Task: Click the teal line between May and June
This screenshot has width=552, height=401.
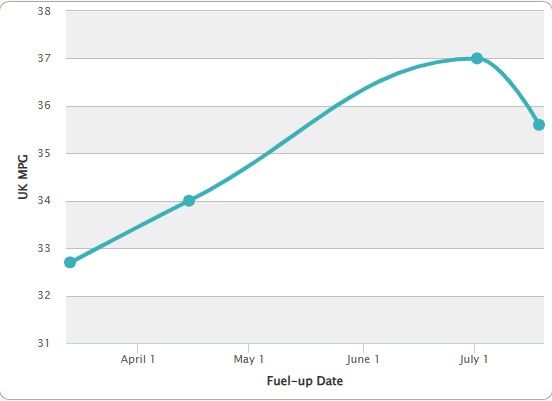Action: (306, 124)
